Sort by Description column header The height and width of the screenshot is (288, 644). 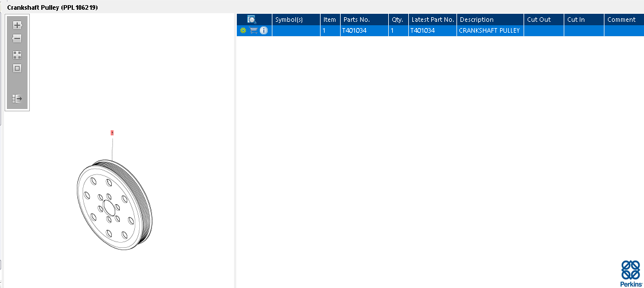[x=490, y=20]
